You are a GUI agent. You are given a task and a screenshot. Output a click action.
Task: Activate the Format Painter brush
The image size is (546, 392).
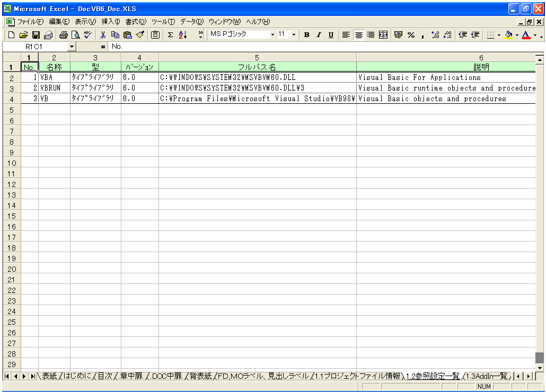140,35
